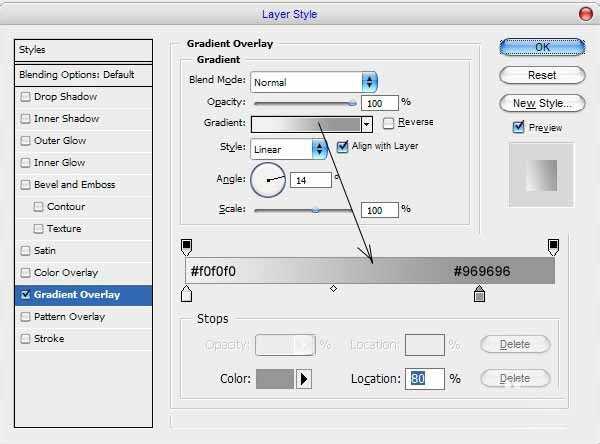This screenshot has width=600, height=444.
Task: Toggle Align with Layer checkbox
Action: tap(343, 146)
